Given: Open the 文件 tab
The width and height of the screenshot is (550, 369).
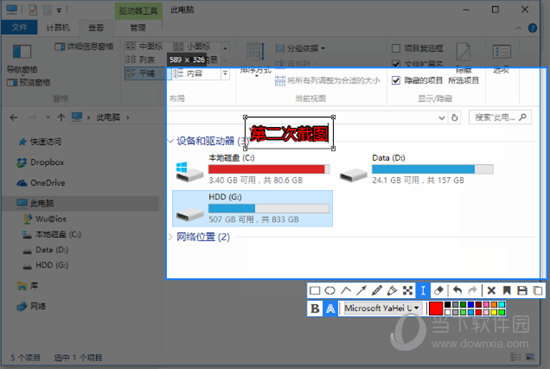Looking at the screenshot, I should coord(19,27).
